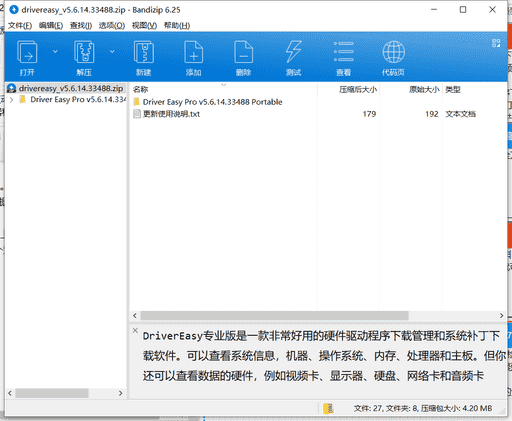The height and width of the screenshot is (421, 512).
Task: Click the status bar file count text
Action: coord(423,408)
